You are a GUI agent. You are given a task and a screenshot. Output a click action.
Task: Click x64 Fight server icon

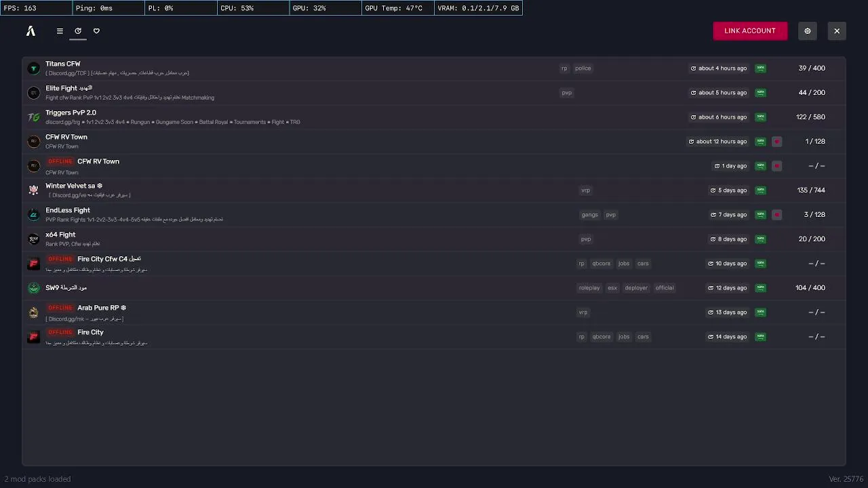coord(33,239)
